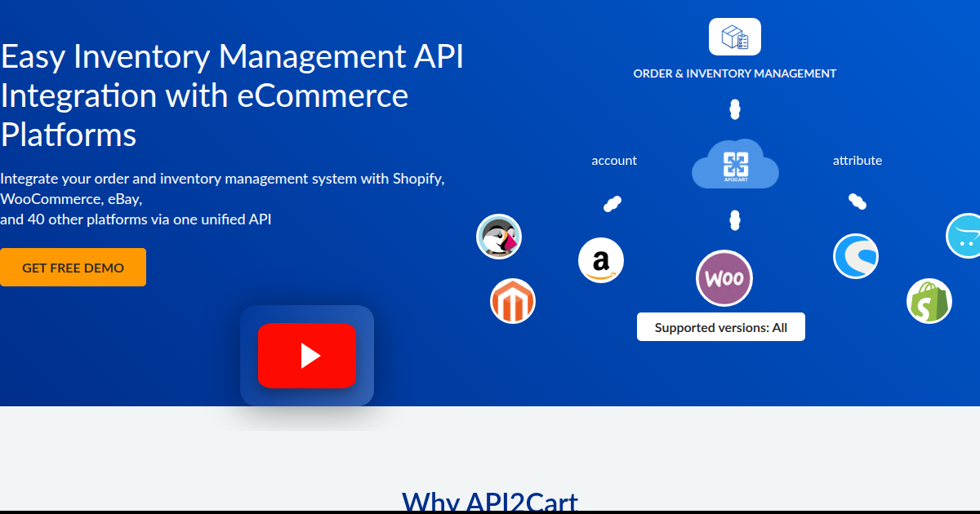Click the GET FREE DEMO button
The height and width of the screenshot is (514, 980).
73,268
